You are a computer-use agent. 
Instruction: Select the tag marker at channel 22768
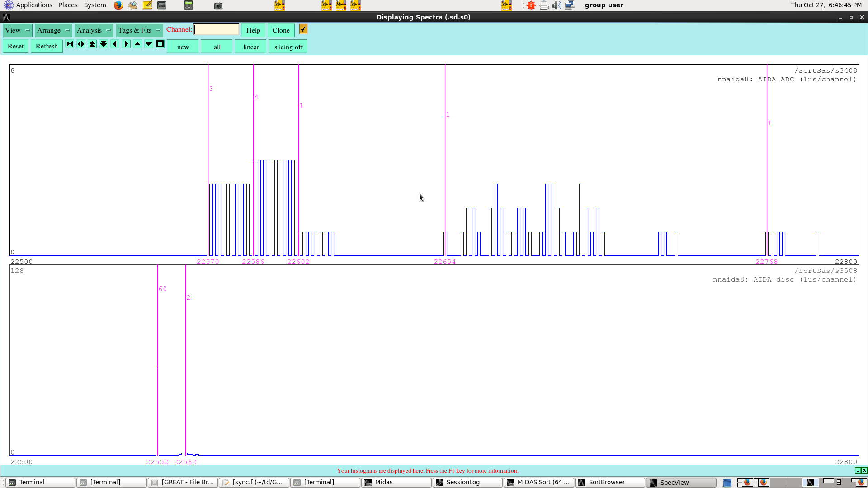pos(767,262)
